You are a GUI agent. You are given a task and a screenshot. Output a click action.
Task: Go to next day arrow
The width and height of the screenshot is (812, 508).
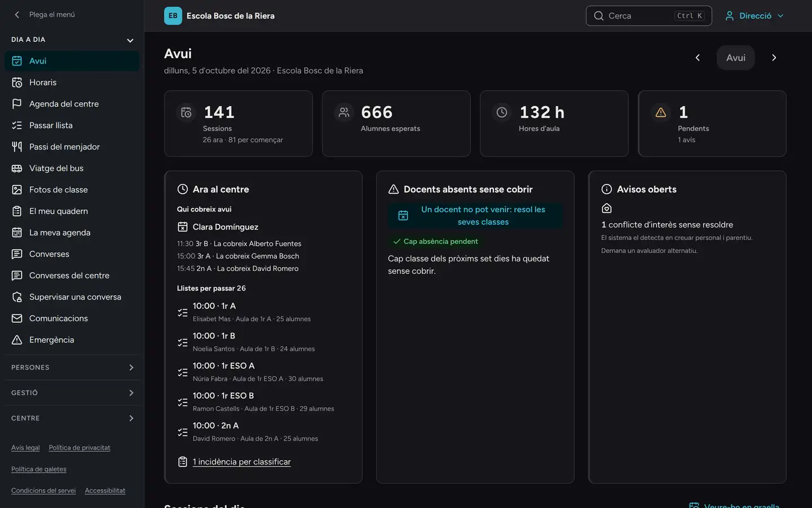click(774, 58)
